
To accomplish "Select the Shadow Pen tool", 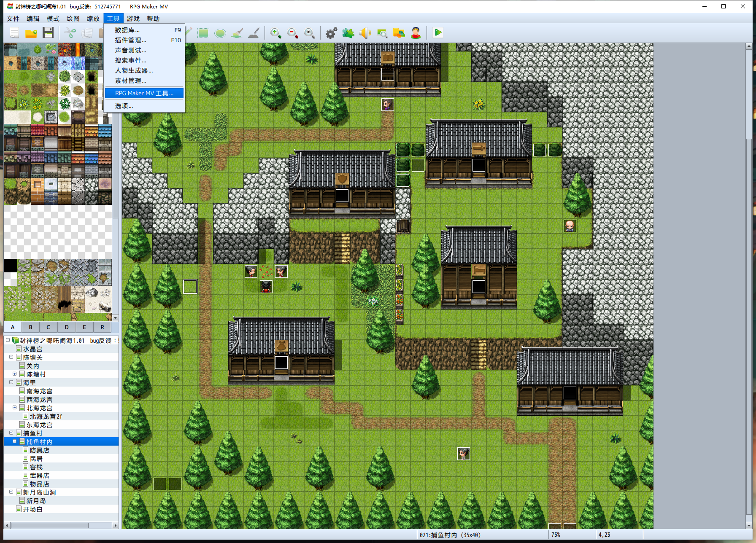I will point(254,33).
